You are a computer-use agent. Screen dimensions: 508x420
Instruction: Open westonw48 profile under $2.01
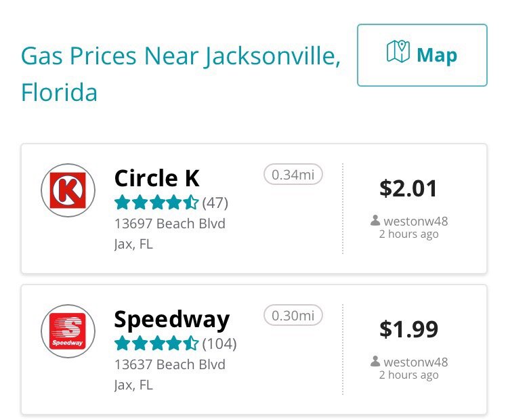[416, 222]
